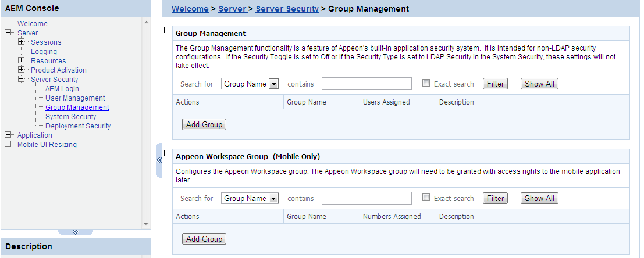Open Deployment Security page
644x258 pixels.
(x=78, y=126)
